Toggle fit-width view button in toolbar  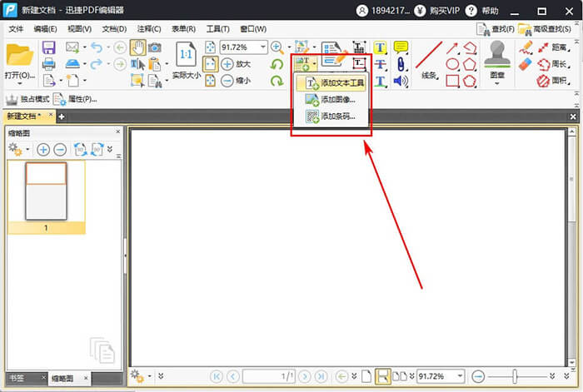click(210, 64)
